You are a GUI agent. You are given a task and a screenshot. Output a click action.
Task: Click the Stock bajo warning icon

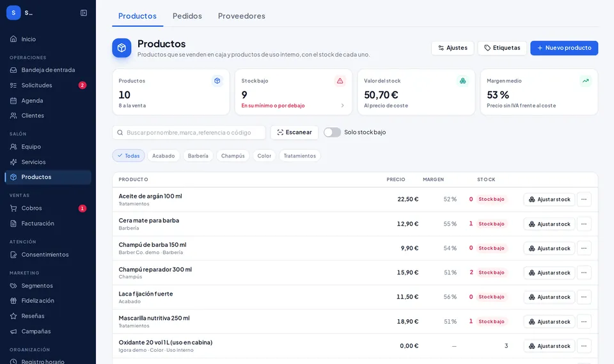[x=340, y=81]
